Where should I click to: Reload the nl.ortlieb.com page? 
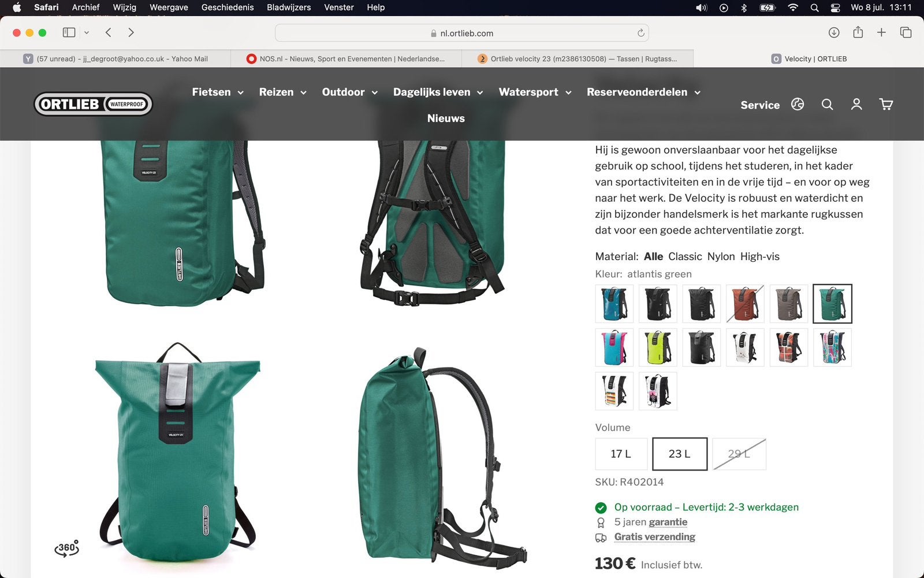[x=640, y=33]
